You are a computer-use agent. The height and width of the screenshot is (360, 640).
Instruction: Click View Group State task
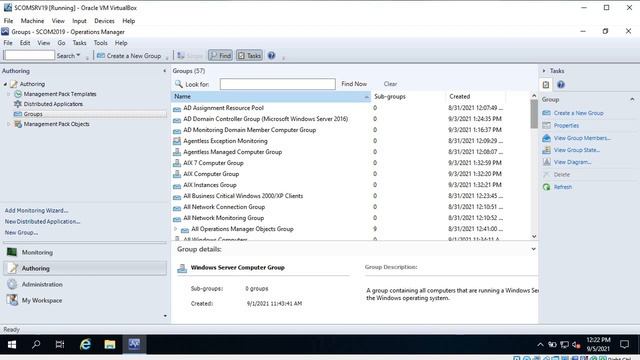point(576,150)
